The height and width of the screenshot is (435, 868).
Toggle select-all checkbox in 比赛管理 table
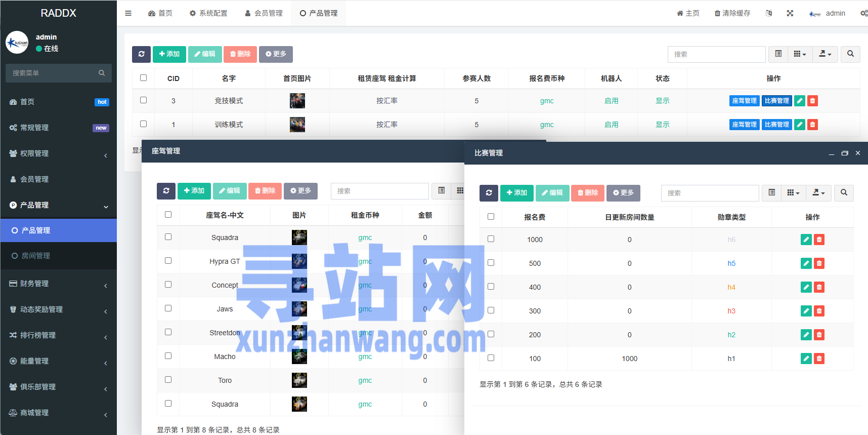tap(491, 217)
